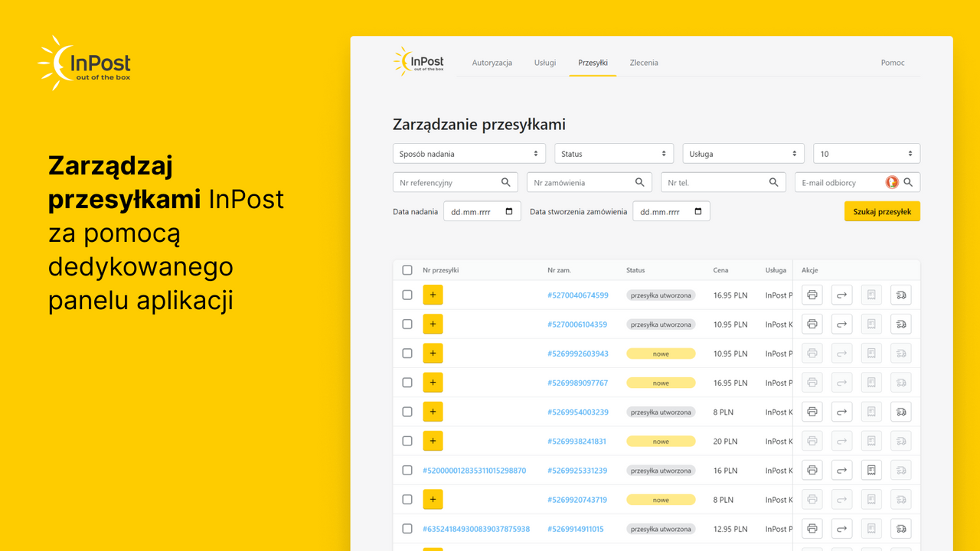Viewport: 980px width, 551px height.
Task: Click the Cena column header
Action: 720,270
